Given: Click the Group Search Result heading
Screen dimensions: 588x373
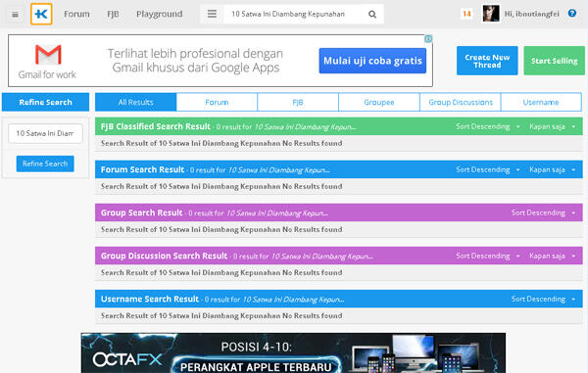Looking at the screenshot, I should tap(141, 212).
